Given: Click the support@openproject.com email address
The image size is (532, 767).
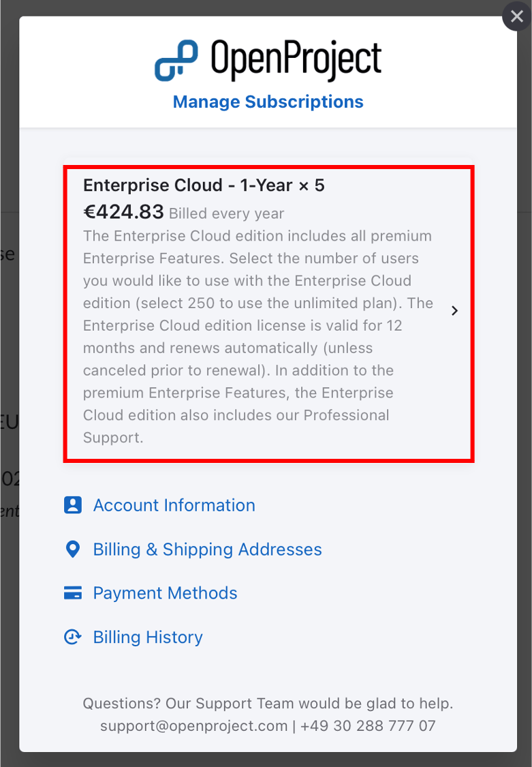Looking at the screenshot, I should coord(193,726).
